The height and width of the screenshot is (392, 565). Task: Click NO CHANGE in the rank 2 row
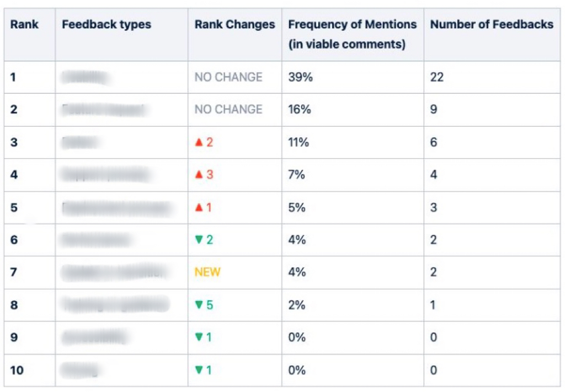[228, 110]
